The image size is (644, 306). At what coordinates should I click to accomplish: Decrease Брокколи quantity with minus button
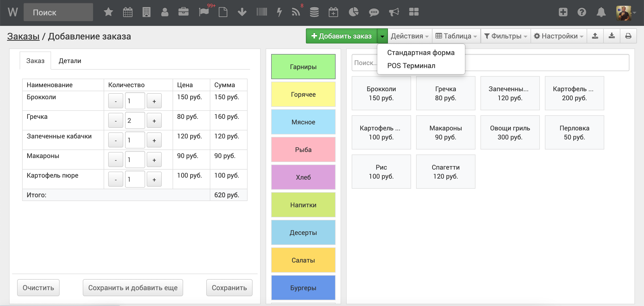click(116, 101)
